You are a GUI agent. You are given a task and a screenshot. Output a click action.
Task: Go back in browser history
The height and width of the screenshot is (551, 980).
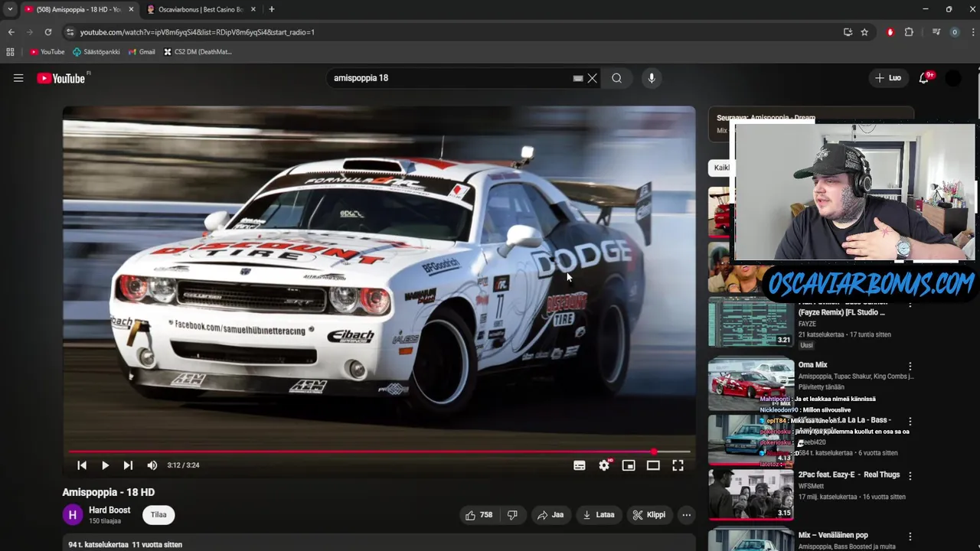pos(11,32)
